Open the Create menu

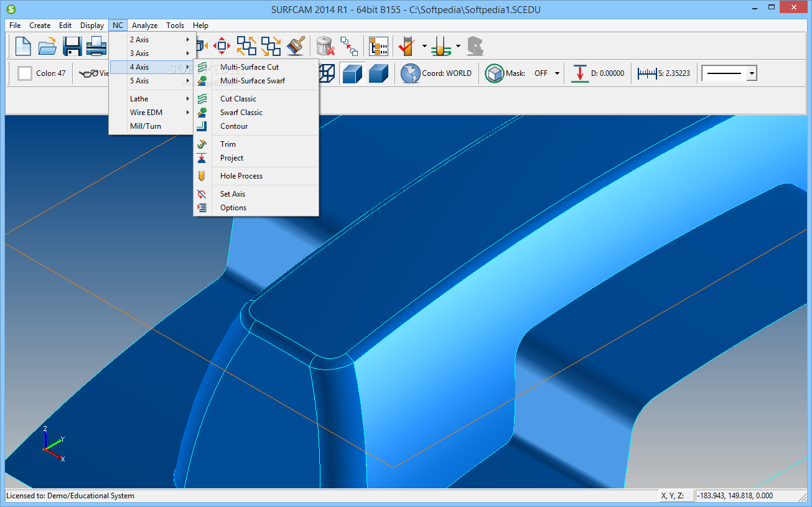40,26
